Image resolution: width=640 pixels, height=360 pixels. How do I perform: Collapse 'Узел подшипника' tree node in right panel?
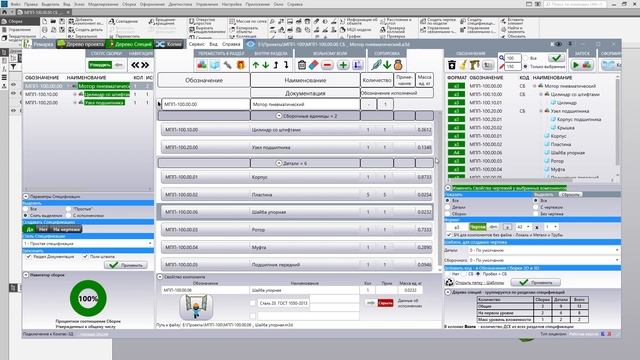[x=541, y=111]
